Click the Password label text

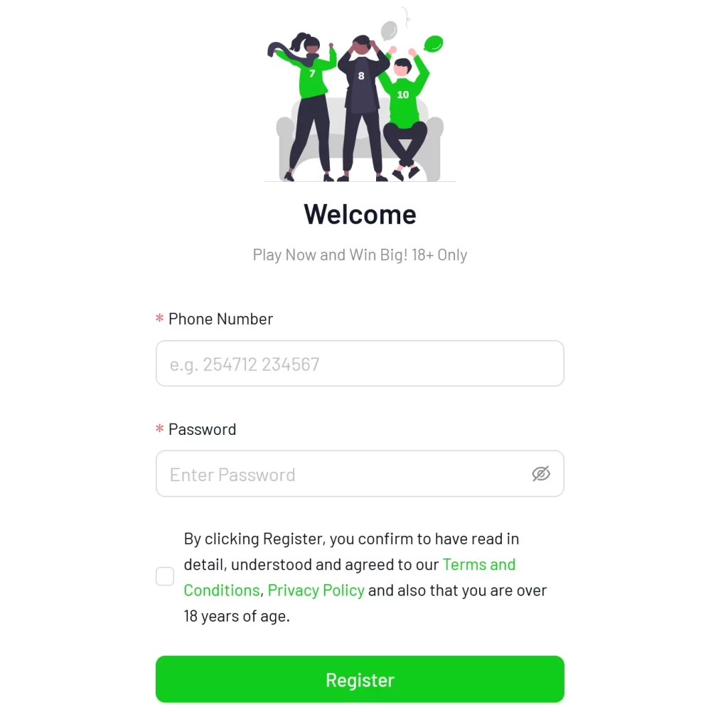(202, 429)
